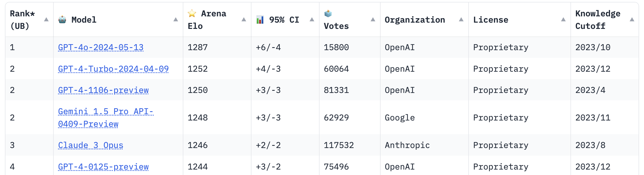The image size is (644, 175).
Task: Click the robot icon in Model header
Action: (x=62, y=20)
